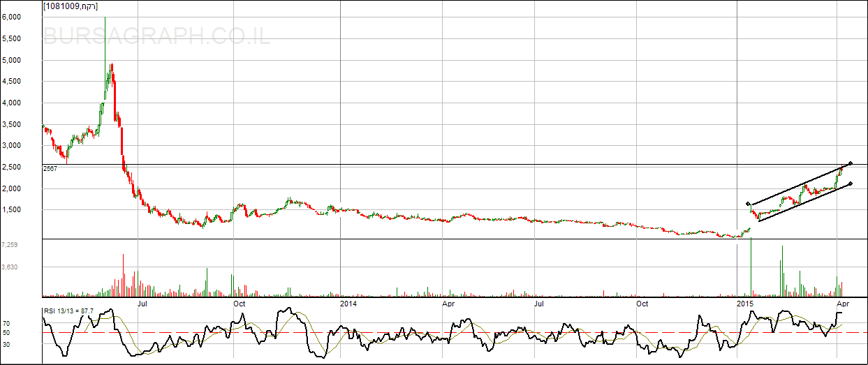Grab lower channel line's right-end handle

click(850, 184)
